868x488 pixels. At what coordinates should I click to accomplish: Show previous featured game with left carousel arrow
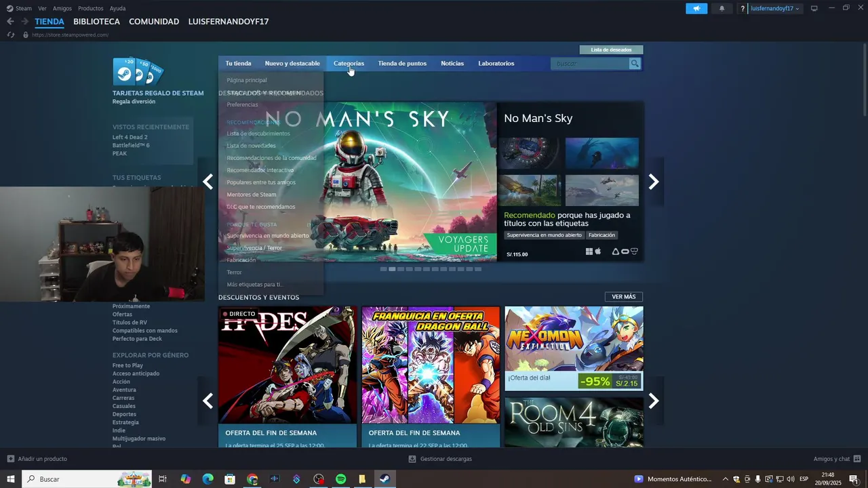pos(208,181)
